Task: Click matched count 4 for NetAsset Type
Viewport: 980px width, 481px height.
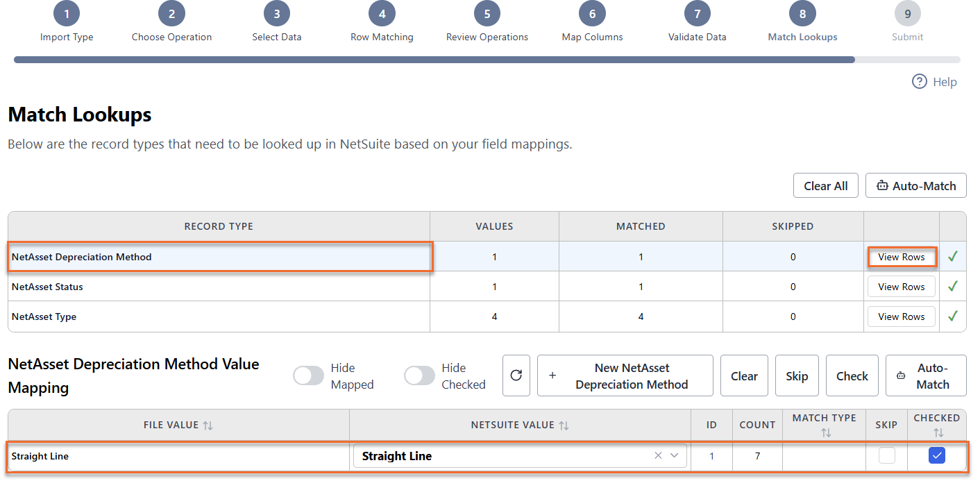Action: tap(641, 317)
